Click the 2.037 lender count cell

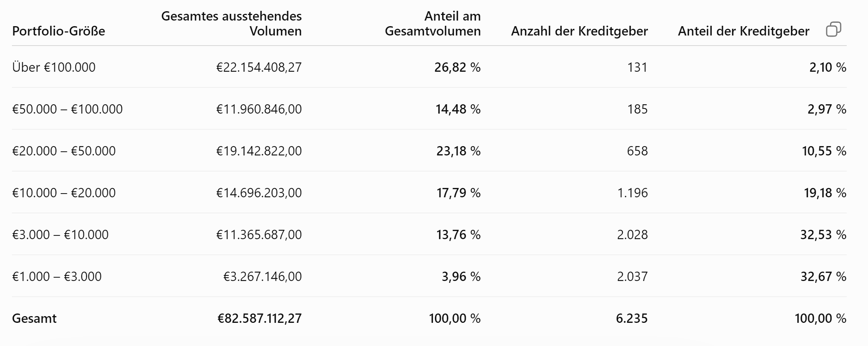(633, 277)
